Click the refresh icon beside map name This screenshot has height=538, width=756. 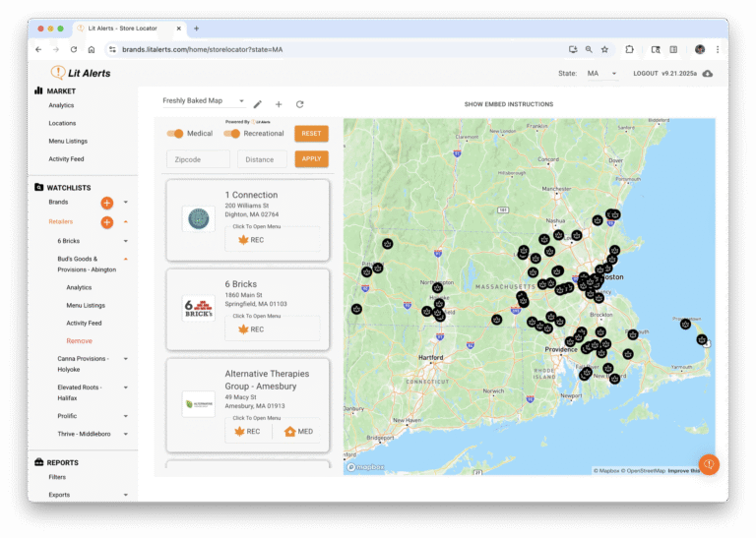click(x=299, y=104)
